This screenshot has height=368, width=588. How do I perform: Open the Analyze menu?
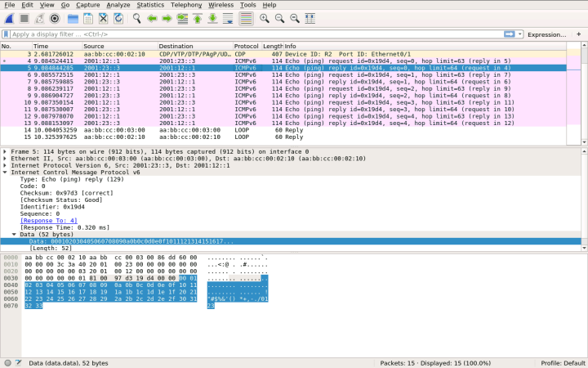pyautogui.click(x=118, y=5)
